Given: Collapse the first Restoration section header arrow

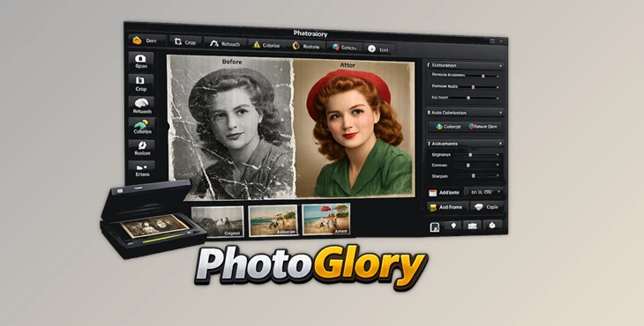Looking at the screenshot, I should pos(500,65).
